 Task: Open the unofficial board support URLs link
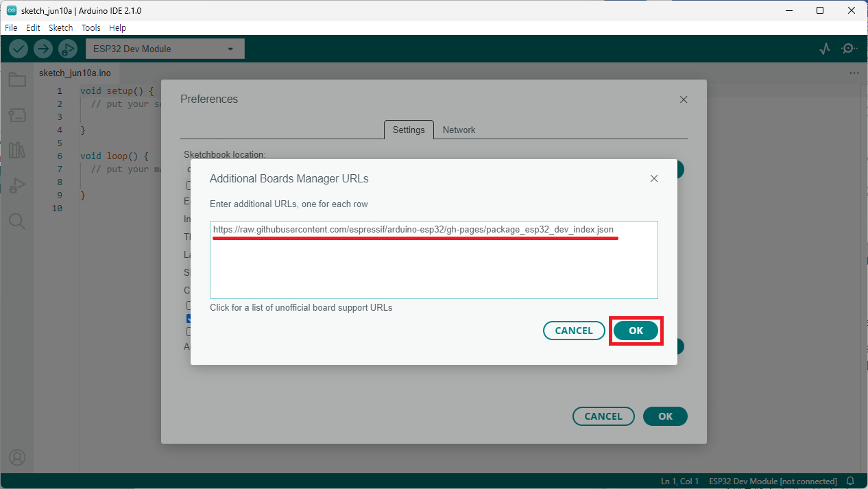[x=301, y=308]
